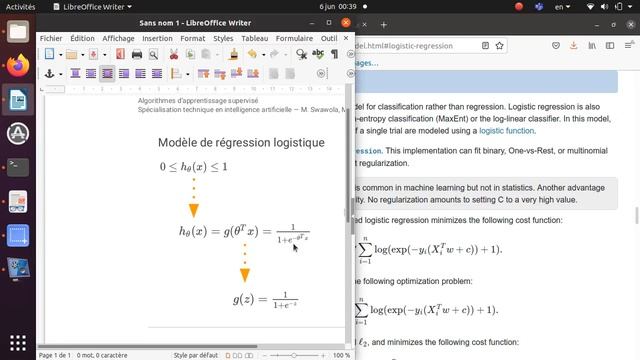Screen dimensions: 640x360
Task: Select book view in status bar
Action: pyautogui.click(x=249, y=356)
